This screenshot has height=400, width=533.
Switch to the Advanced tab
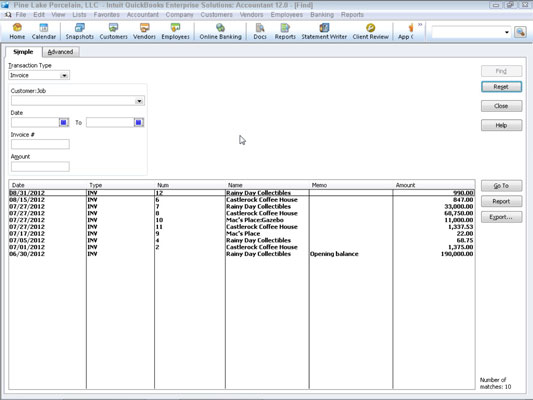point(61,52)
